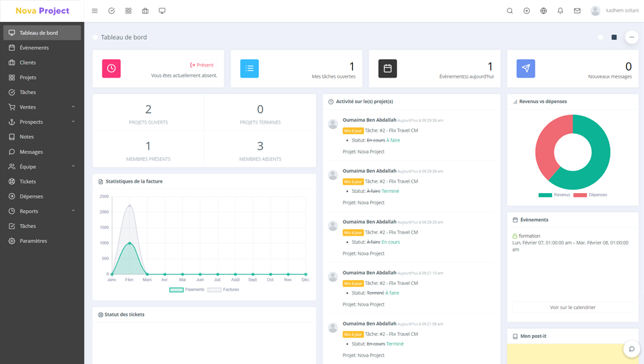Select the dark square color swatch
This screenshot has height=364, width=644.
614,37
